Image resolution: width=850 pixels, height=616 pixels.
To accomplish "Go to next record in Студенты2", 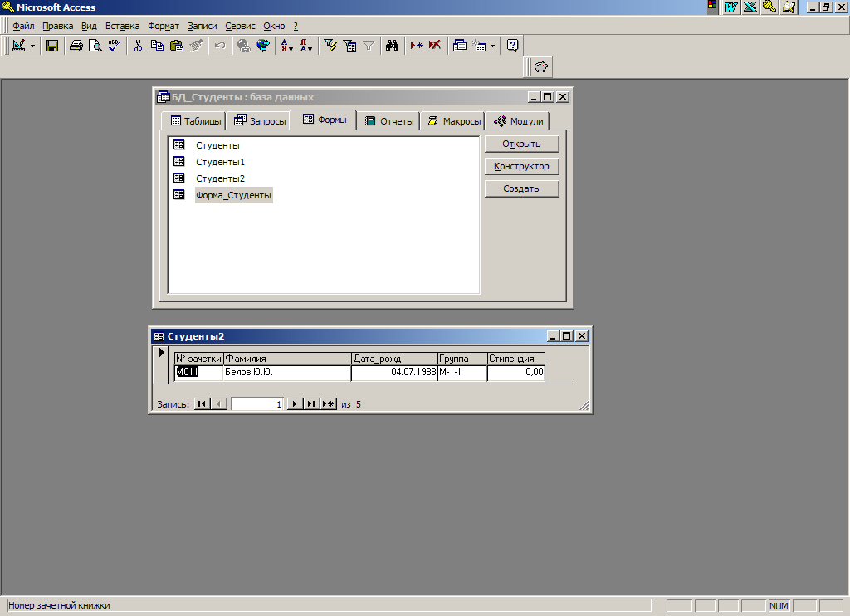I will [295, 404].
